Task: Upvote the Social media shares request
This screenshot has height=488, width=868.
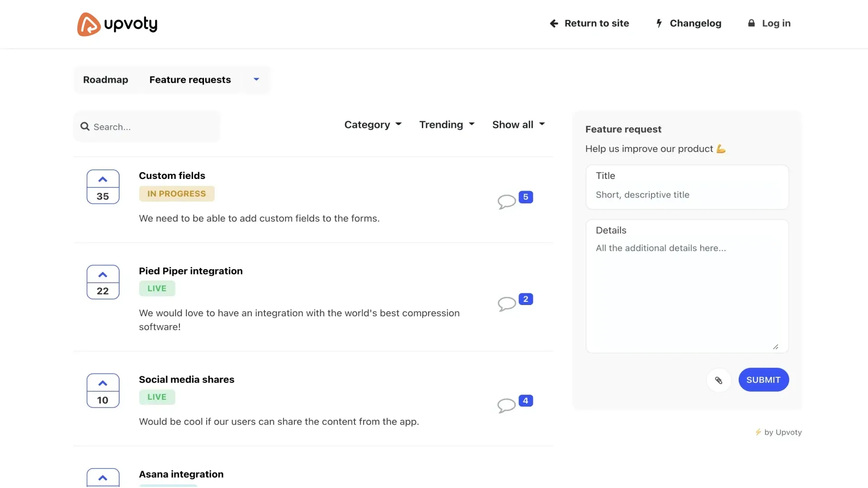Action: click(x=103, y=383)
